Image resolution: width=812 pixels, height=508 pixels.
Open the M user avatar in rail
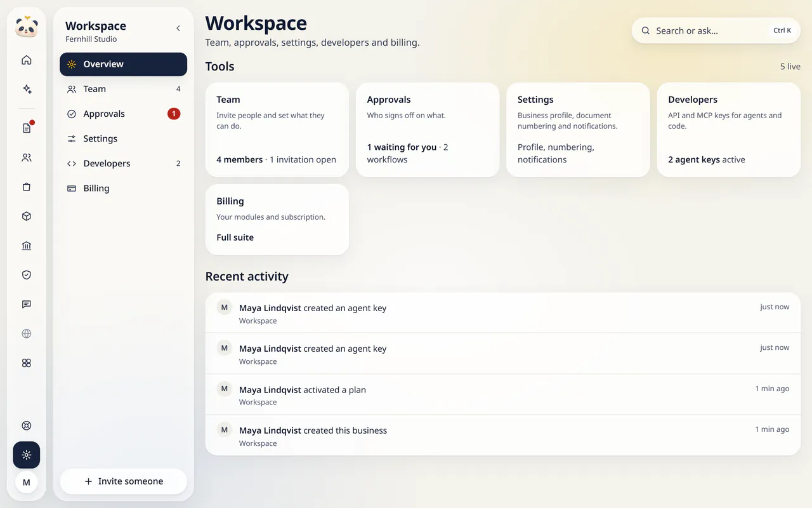point(27,483)
